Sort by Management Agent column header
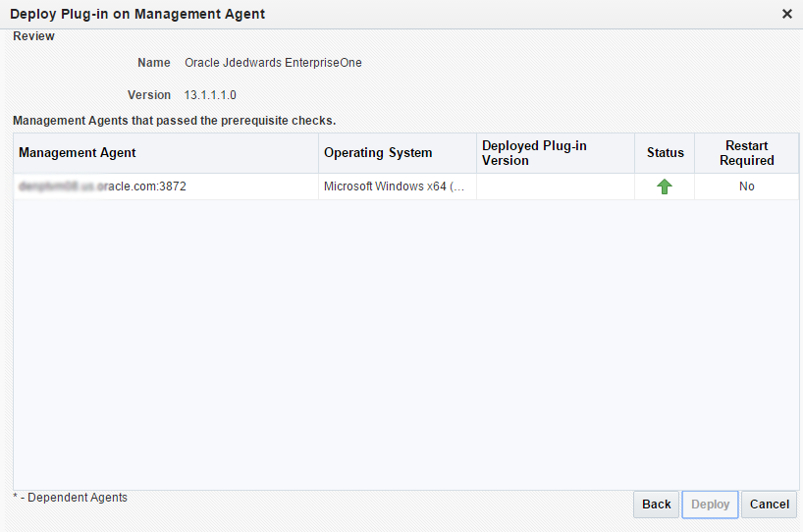Viewport: 803px width, 532px height. (78, 153)
